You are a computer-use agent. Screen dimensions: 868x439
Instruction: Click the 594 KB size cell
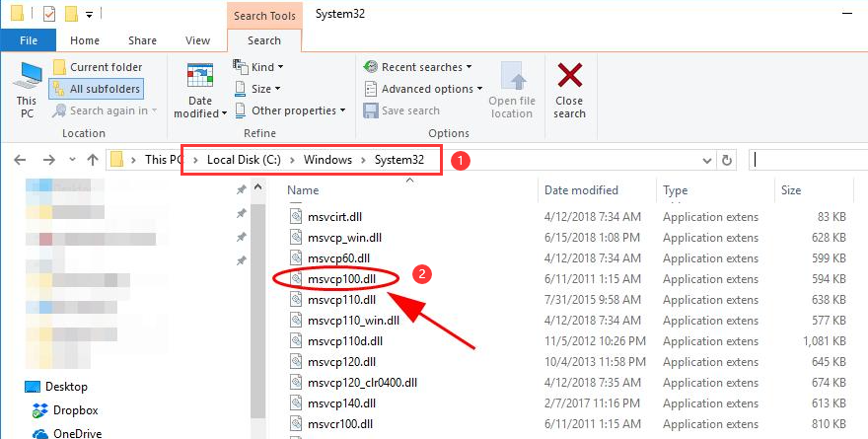point(829,279)
